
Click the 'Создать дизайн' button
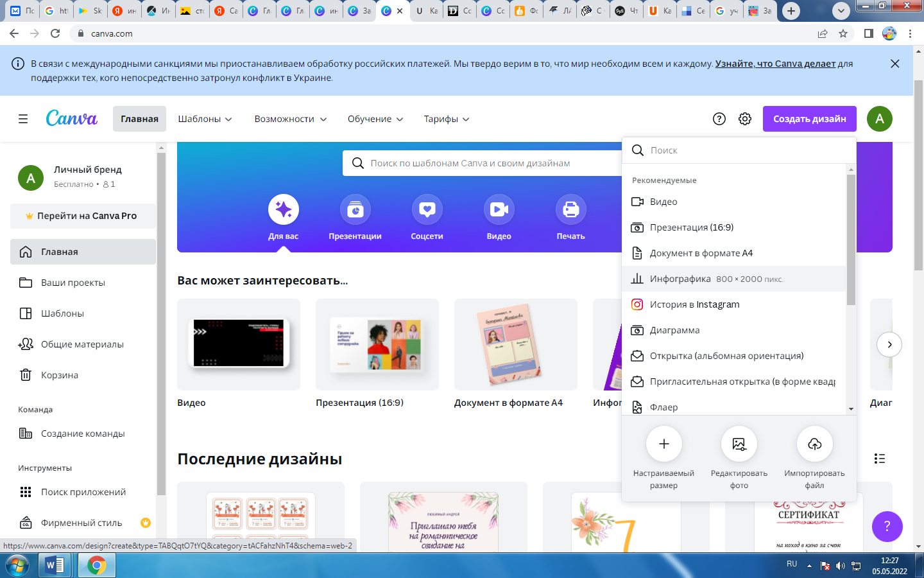coord(810,119)
